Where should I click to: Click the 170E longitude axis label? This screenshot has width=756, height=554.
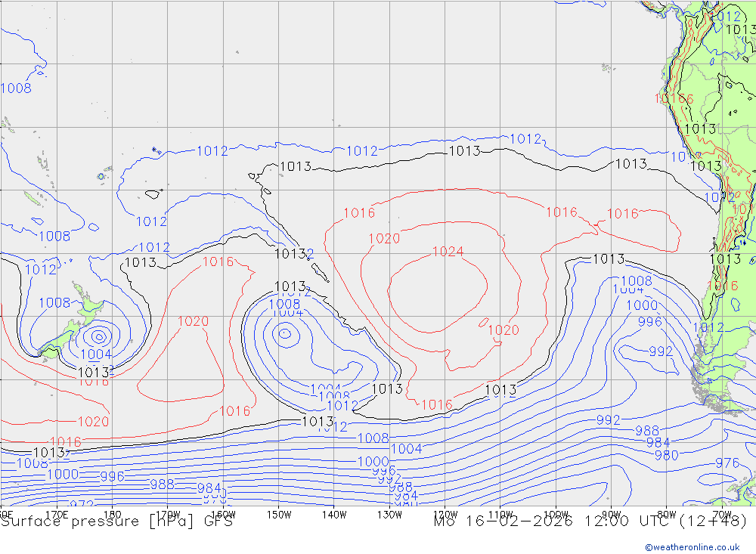(57, 515)
